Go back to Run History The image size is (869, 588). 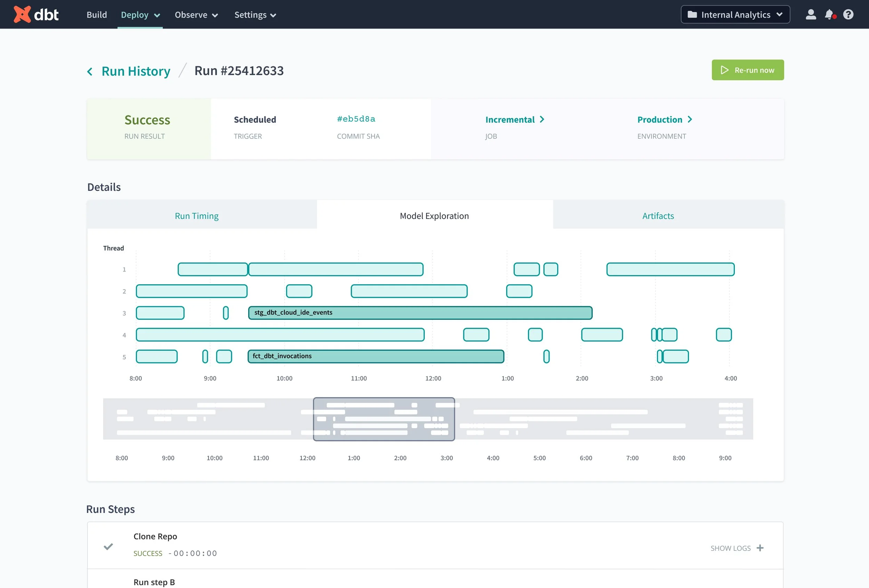[x=136, y=71]
